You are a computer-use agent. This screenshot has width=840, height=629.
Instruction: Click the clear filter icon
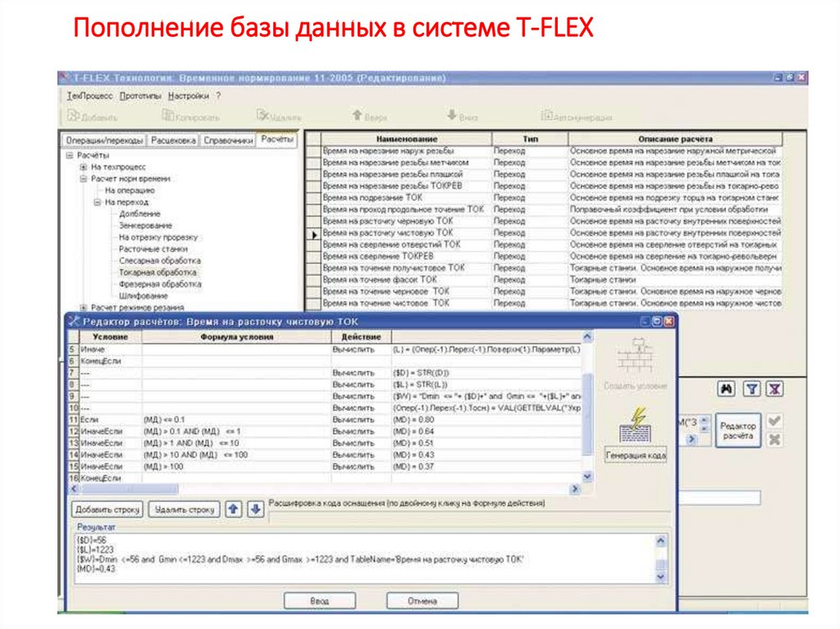coord(774,389)
